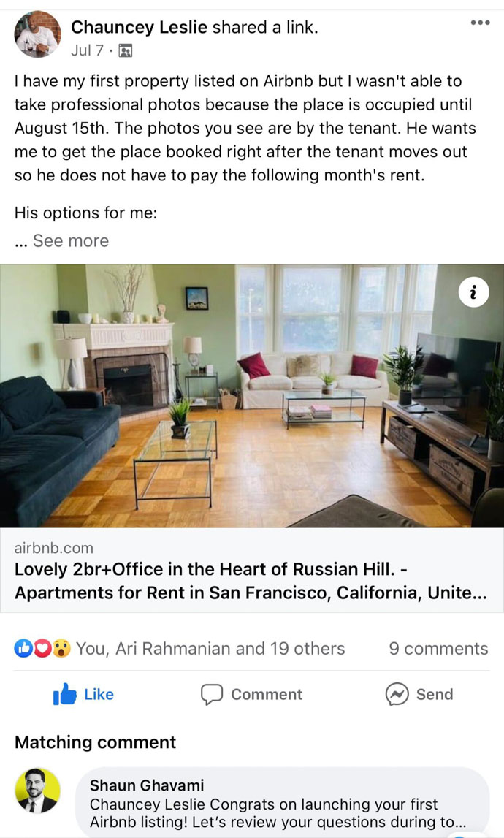The height and width of the screenshot is (838, 504).
Task: Open Chauncey Leslie's profile picture
Action: (x=37, y=34)
